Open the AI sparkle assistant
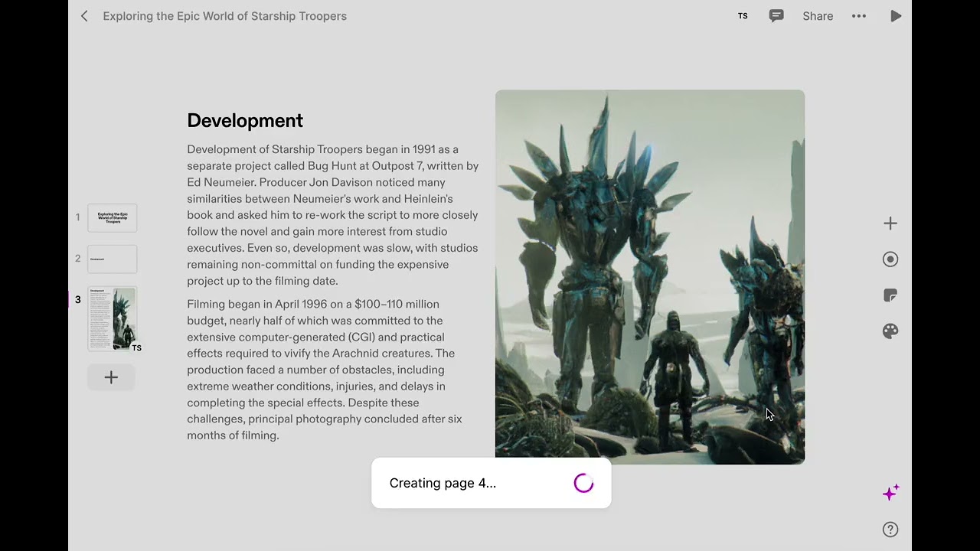980x551 pixels. pyautogui.click(x=890, y=493)
